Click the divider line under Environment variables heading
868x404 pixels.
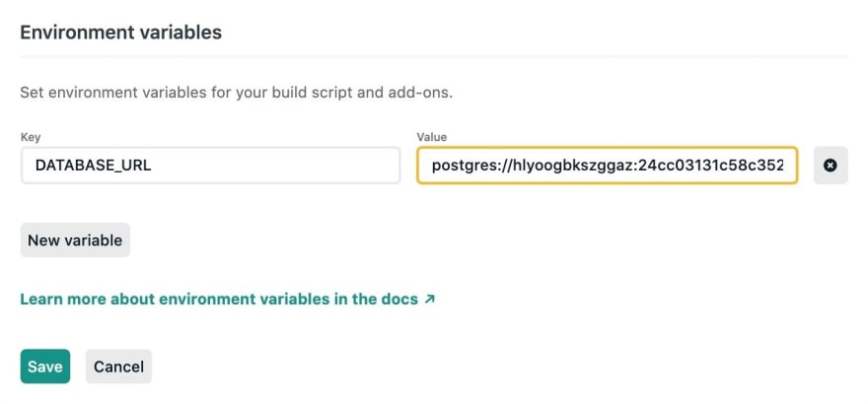coord(434,56)
